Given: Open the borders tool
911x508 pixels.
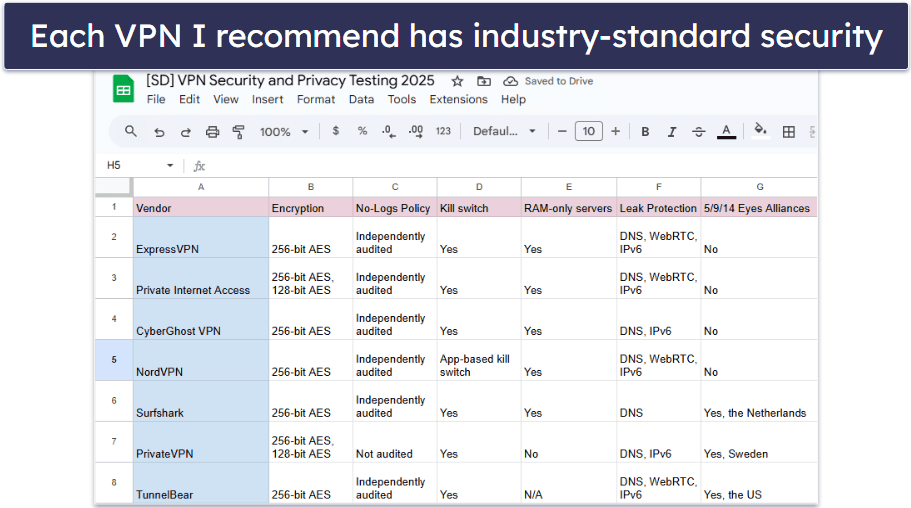Looking at the screenshot, I should click(x=788, y=132).
